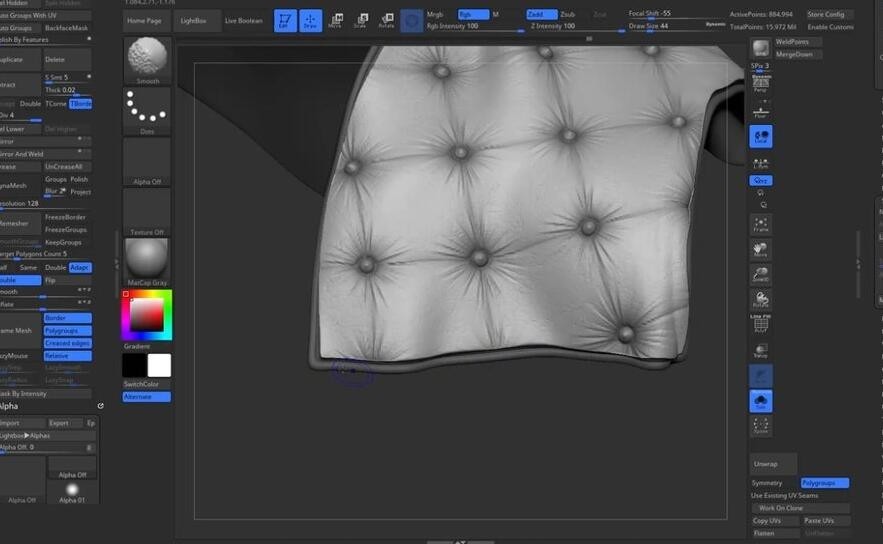This screenshot has width=883, height=544.
Task: Toggle the Creased edges option
Action: [68, 344]
